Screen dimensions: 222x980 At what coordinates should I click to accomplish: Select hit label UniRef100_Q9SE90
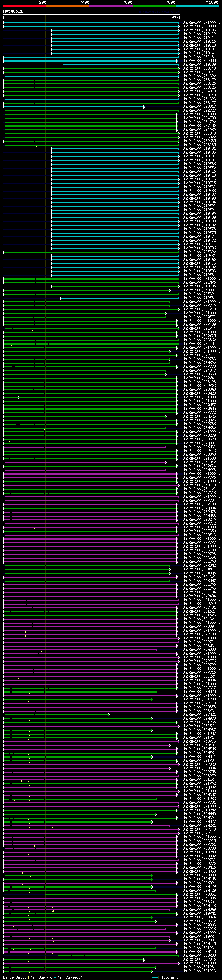click(x=199, y=550)
